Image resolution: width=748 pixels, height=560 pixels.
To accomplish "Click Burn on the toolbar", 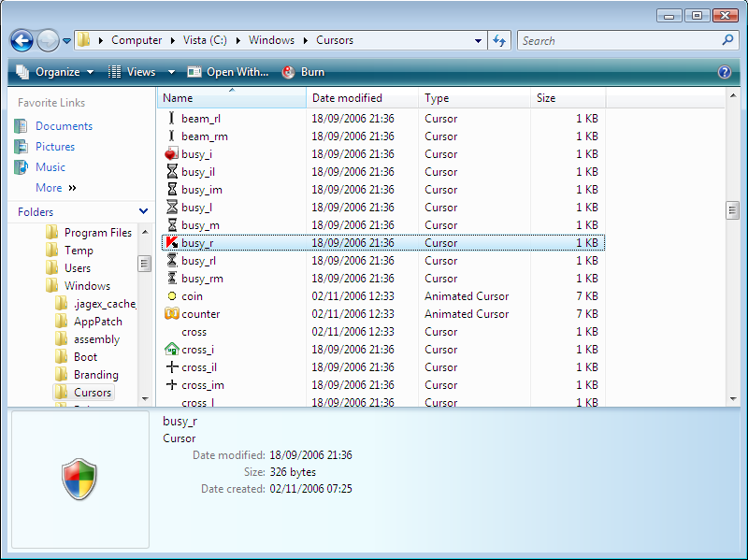I will click(x=303, y=72).
